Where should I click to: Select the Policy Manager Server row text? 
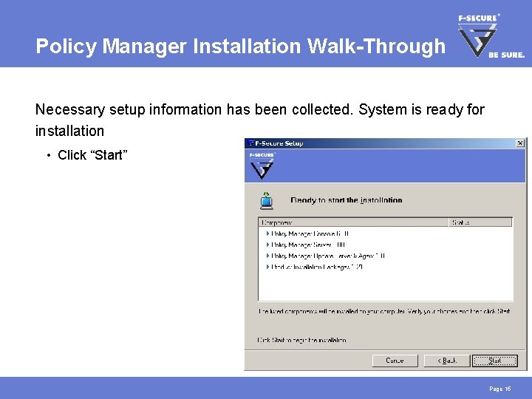[x=308, y=245]
